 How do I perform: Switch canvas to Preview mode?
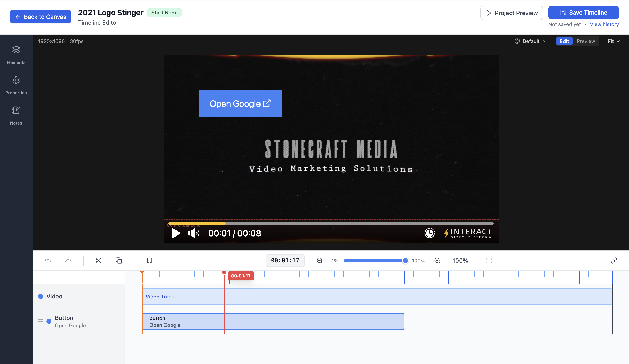(x=585, y=41)
